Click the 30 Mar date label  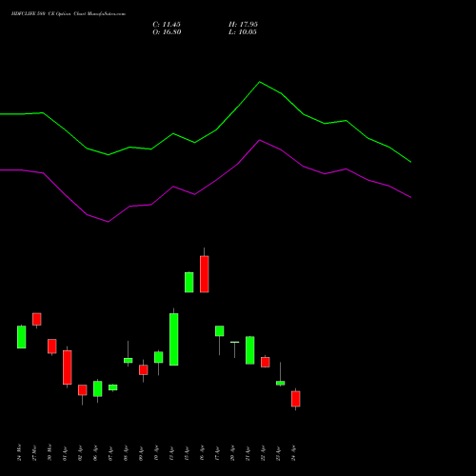(50, 452)
